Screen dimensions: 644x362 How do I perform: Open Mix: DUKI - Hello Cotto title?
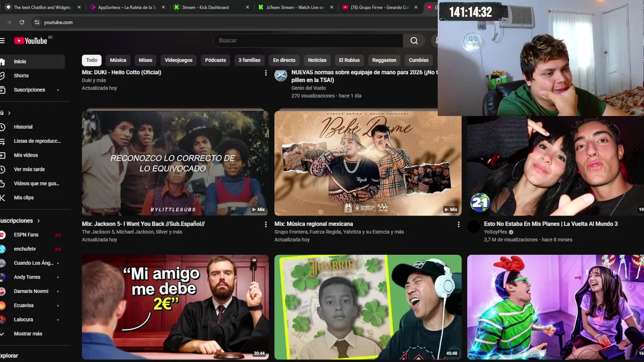pyautogui.click(x=121, y=72)
